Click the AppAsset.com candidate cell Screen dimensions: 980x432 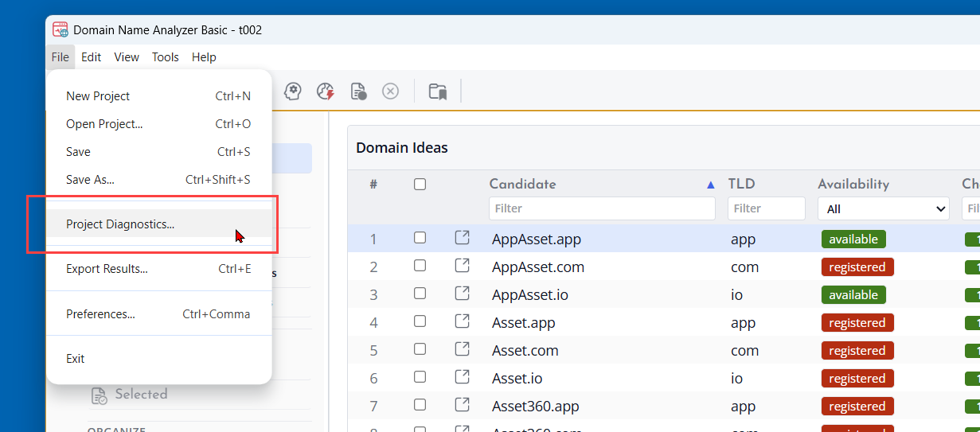[x=538, y=267]
